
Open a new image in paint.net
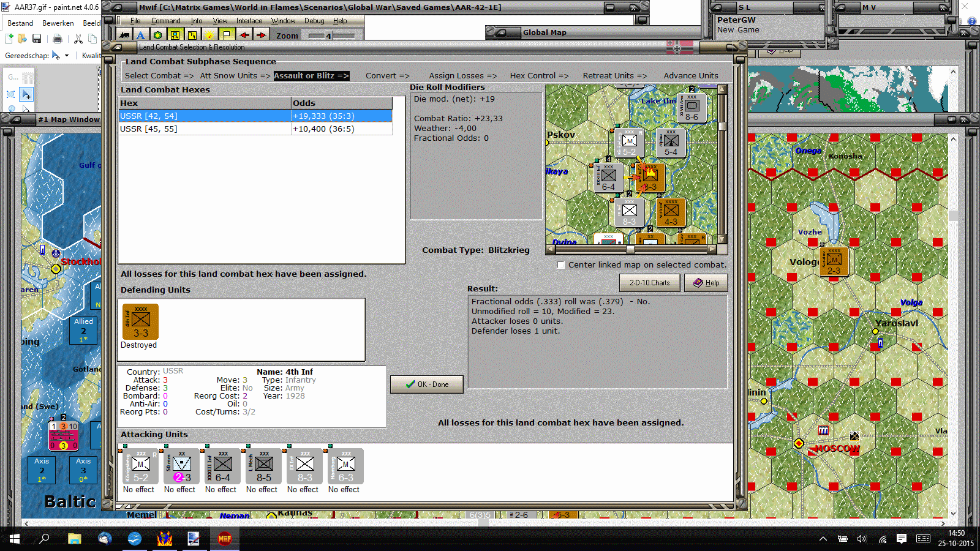[x=9, y=39]
